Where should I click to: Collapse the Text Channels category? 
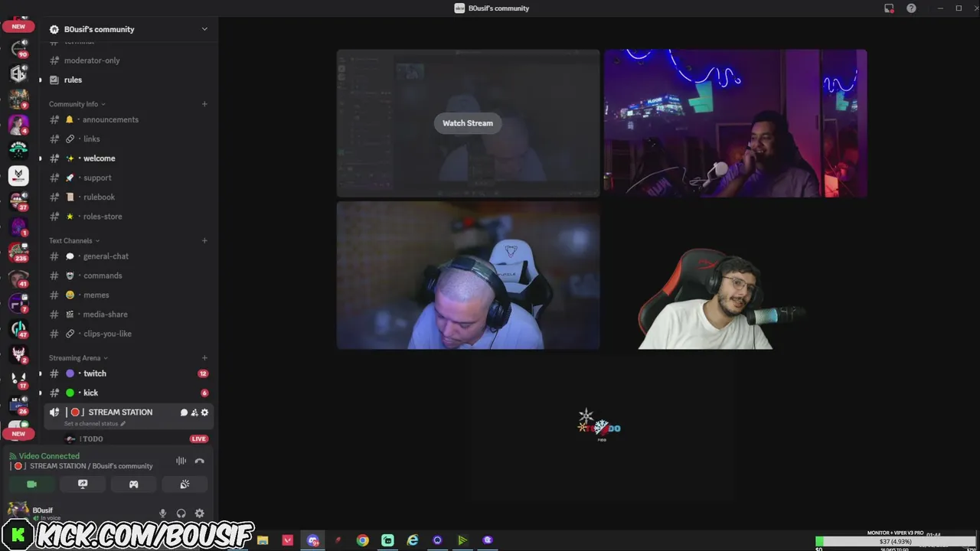coord(74,240)
